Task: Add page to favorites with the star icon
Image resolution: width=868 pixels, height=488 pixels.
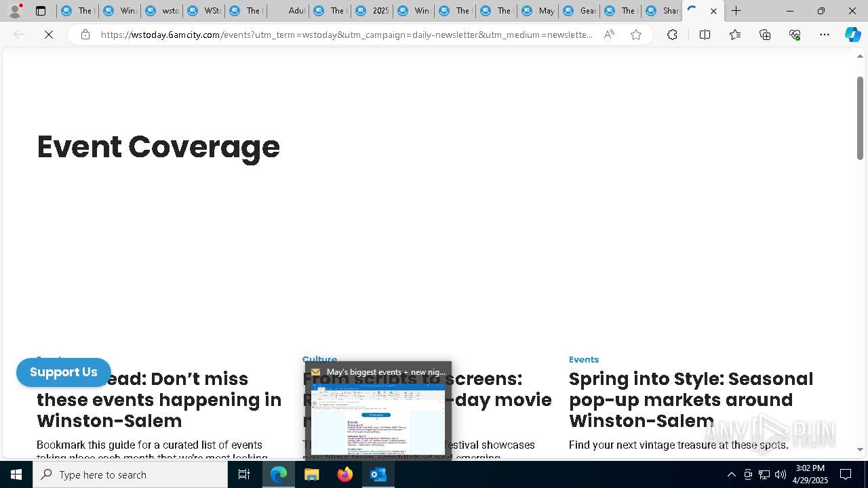Action: (x=636, y=35)
